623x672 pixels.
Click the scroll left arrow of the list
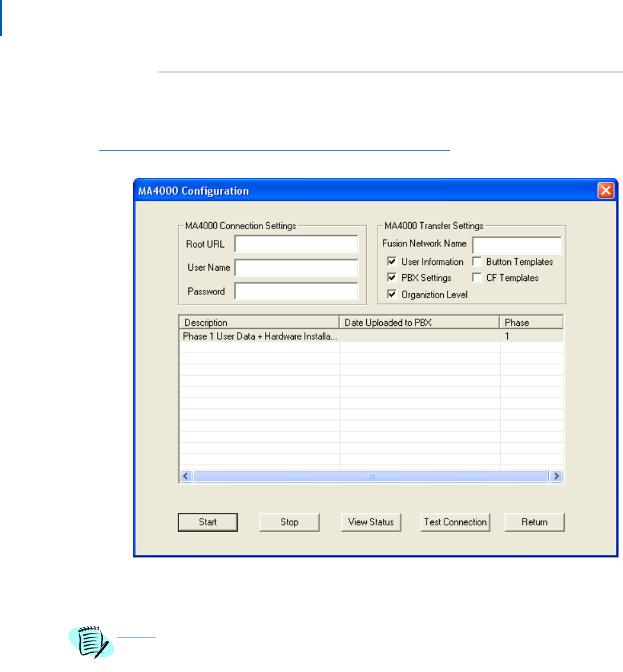tap(186, 476)
